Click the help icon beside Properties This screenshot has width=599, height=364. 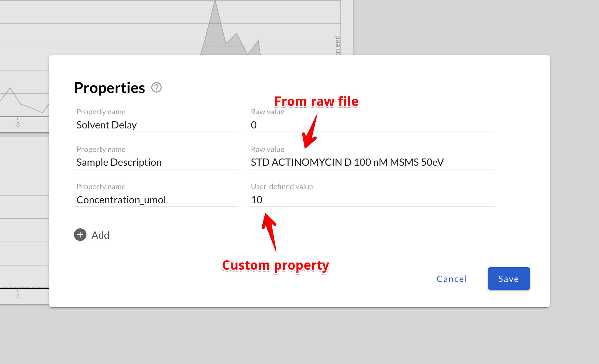coord(156,88)
